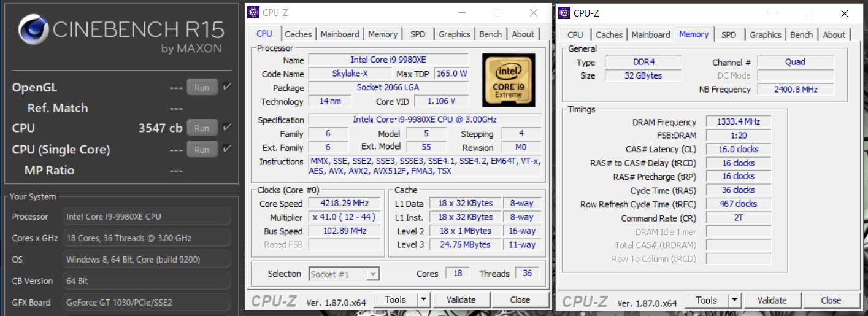Click the CAS# Latency value 16.0 clocks
Image resolution: width=868 pixels, height=316 pixels.
(739, 149)
